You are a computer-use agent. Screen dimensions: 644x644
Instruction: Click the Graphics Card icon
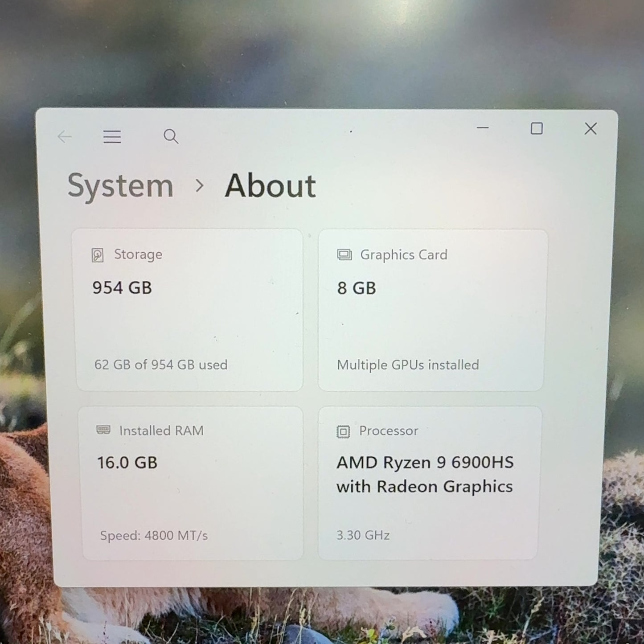click(x=345, y=255)
